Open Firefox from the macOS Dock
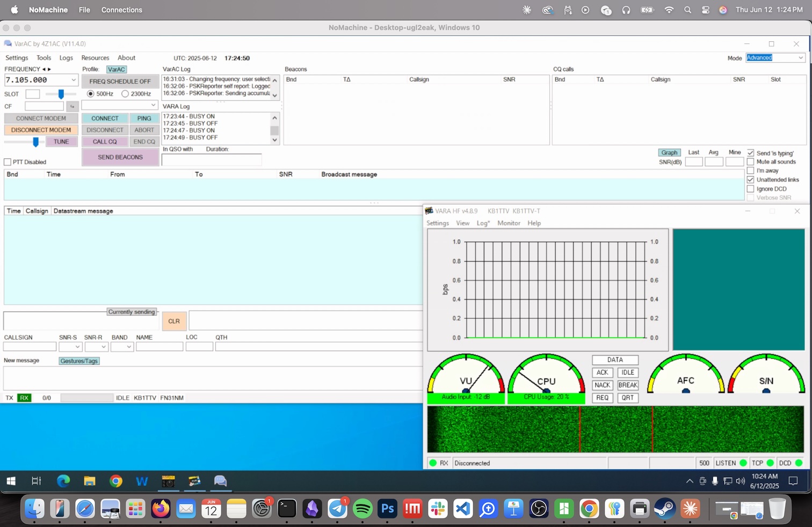Image resolution: width=812 pixels, height=527 pixels. [161, 508]
